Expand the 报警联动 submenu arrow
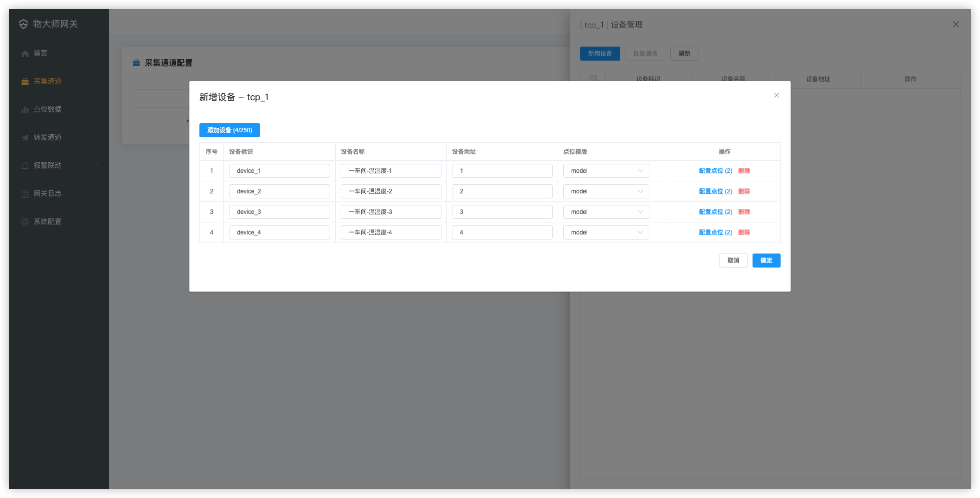Viewport: 980px width, 498px height. pos(96,165)
